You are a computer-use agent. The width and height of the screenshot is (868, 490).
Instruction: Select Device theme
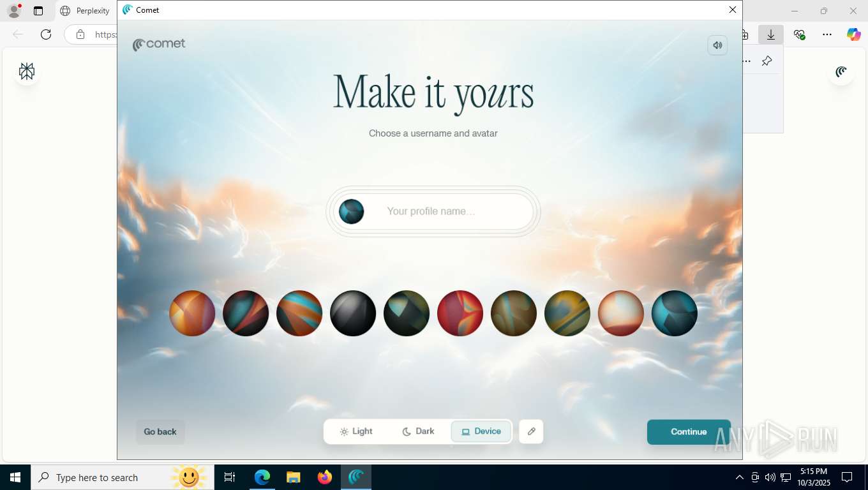click(481, 431)
